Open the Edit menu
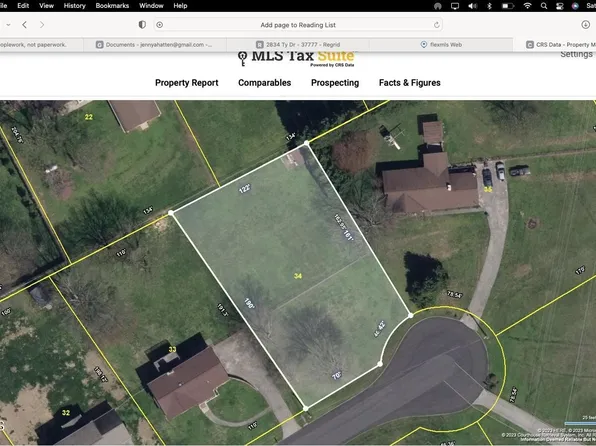 (x=23, y=6)
